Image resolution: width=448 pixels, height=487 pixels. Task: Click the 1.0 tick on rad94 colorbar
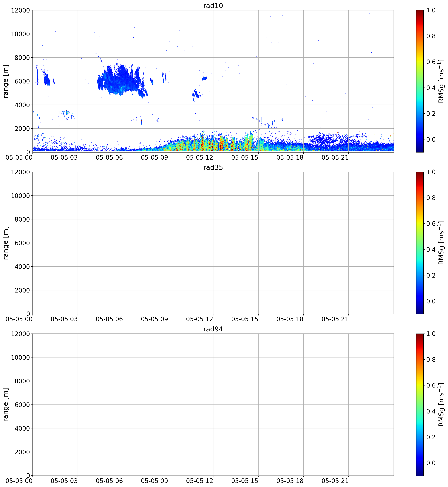[431, 334]
